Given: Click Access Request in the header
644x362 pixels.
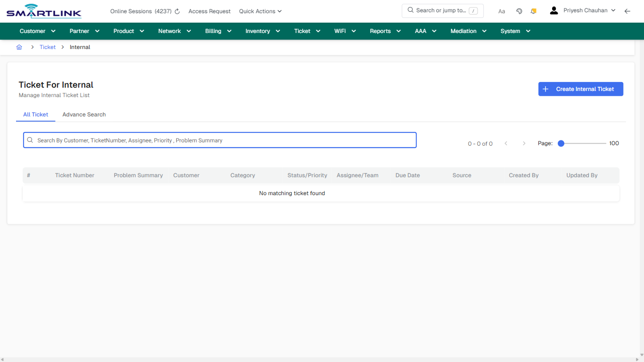Looking at the screenshot, I should pyautogui.click(x=209, y=11).
